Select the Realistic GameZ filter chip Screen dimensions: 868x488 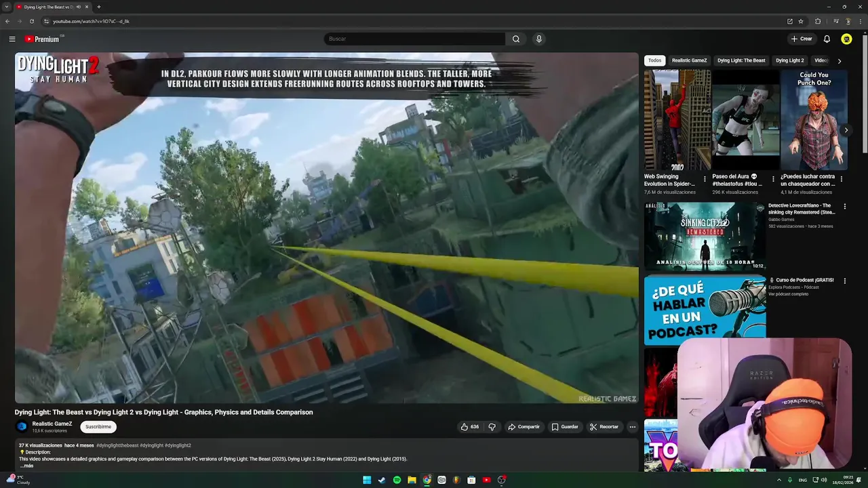(689, 60)
